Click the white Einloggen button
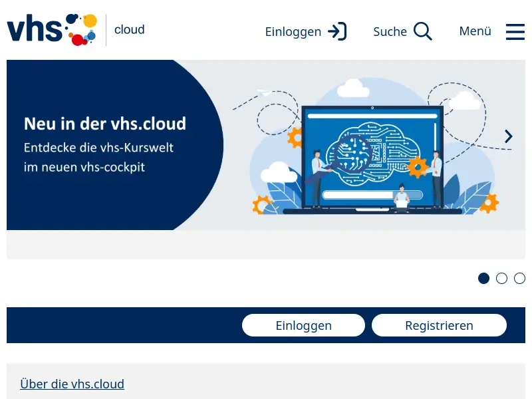 tap(303, 325)
